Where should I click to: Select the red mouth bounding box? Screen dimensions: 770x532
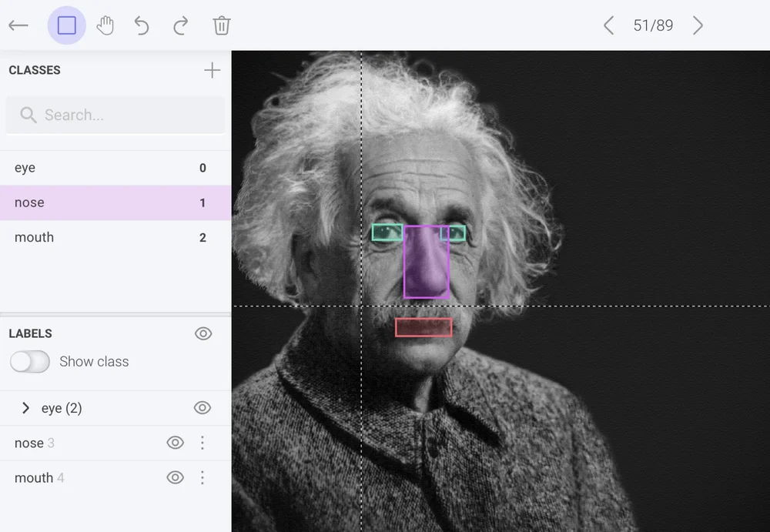click(423, 328)
